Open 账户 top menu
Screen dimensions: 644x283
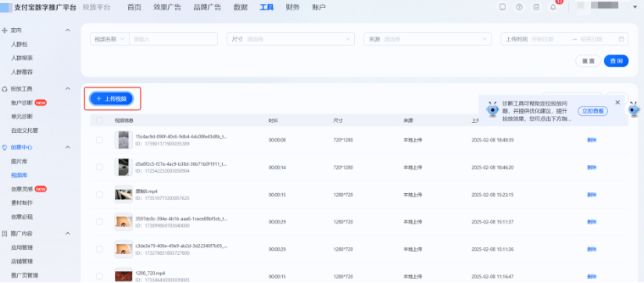tap(319, 7)
